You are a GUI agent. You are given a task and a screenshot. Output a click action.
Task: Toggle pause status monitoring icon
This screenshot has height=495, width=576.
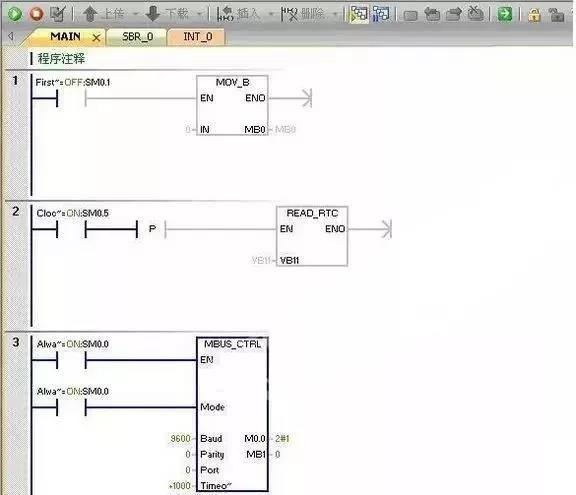tap(381, 14)
